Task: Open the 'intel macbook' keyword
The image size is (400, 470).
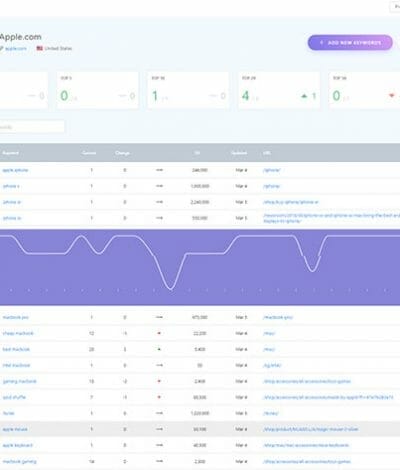Action: coord(16,365)
